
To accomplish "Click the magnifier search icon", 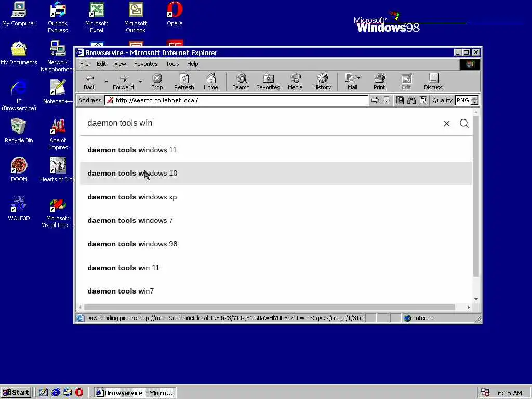I will pos(464,123).
